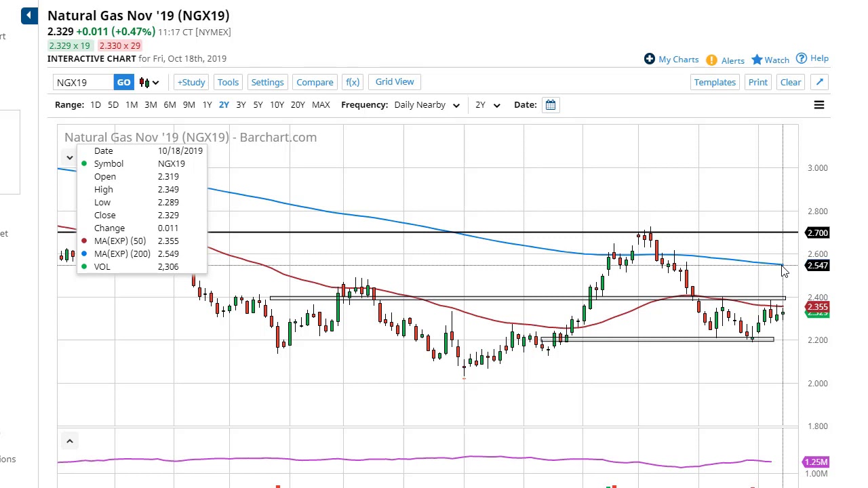Open the Frequency Daily Nearby dropdown
This screenshot has width=868, height=488.
(427, 105)
